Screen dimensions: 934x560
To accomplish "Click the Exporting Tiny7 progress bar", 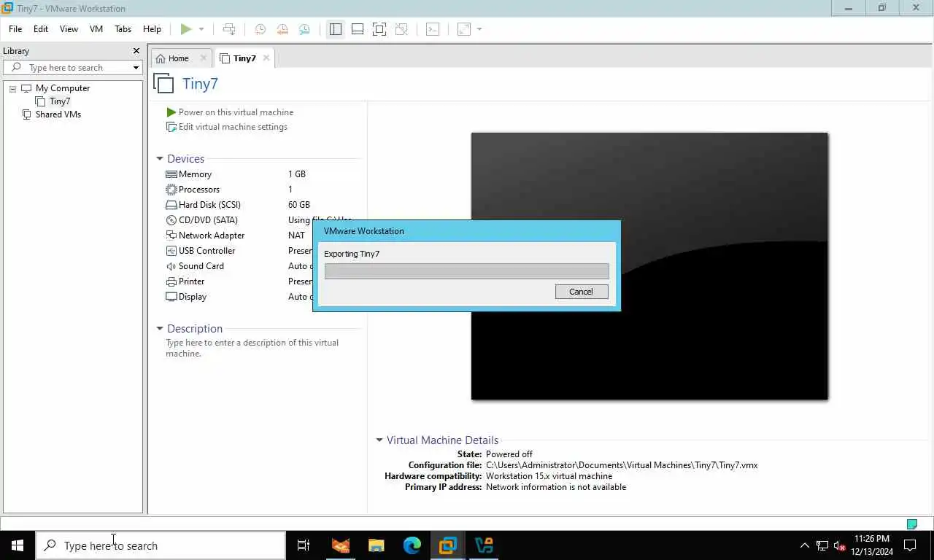I will (x=467, y=271).
